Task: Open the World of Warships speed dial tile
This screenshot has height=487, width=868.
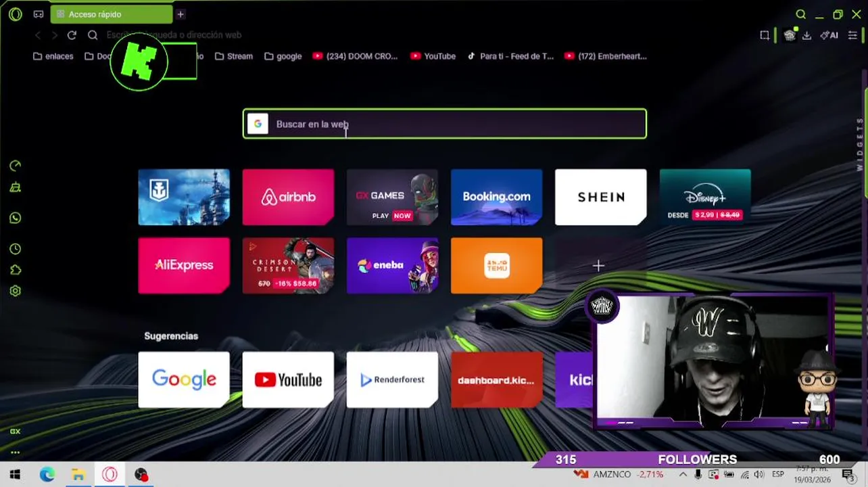Action: coord(184,197)
